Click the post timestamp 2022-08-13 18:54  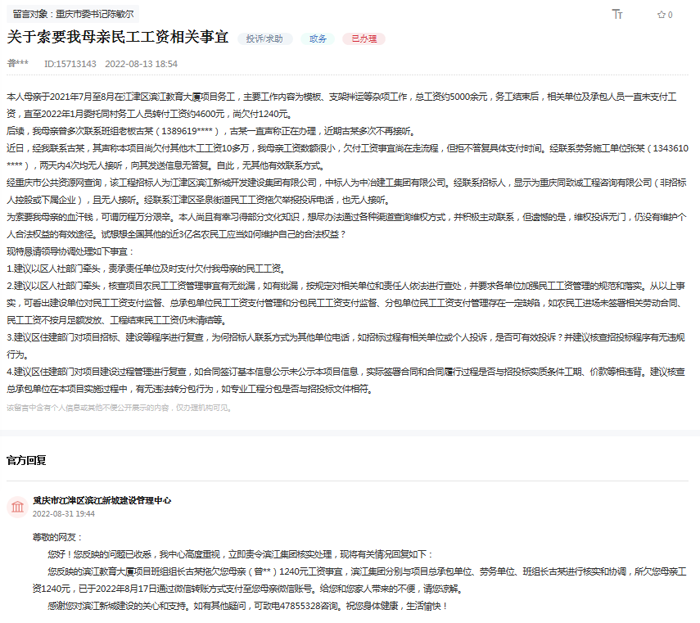pyautogui.click(x=141, y=63)
